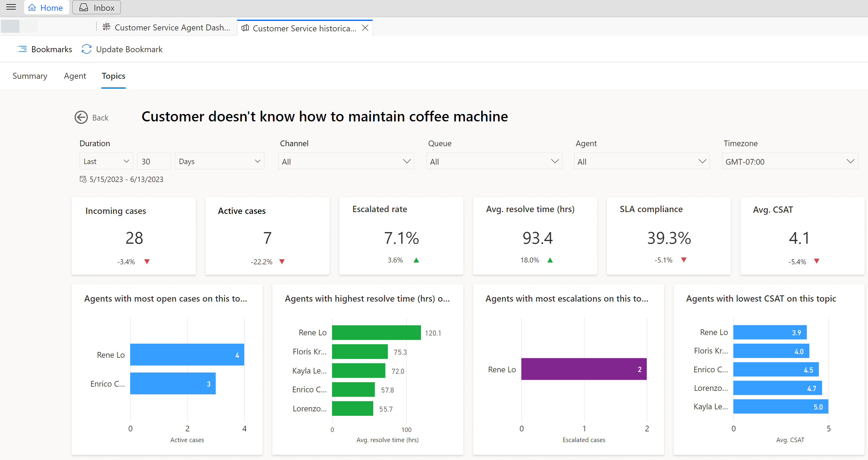This screenshot has height=460, width=868.
Task: Expand the Channel dropdown filter
Action: (408, 162)
